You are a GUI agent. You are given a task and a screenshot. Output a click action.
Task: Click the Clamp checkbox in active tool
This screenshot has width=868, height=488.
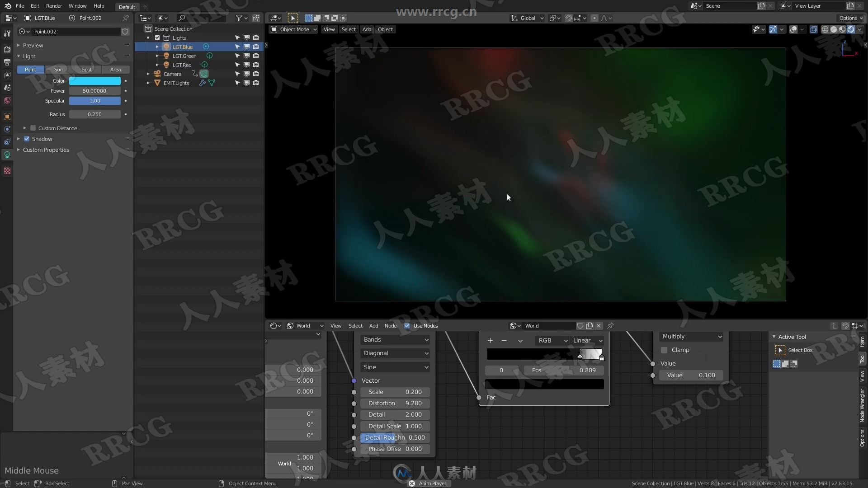pos(664,350)
